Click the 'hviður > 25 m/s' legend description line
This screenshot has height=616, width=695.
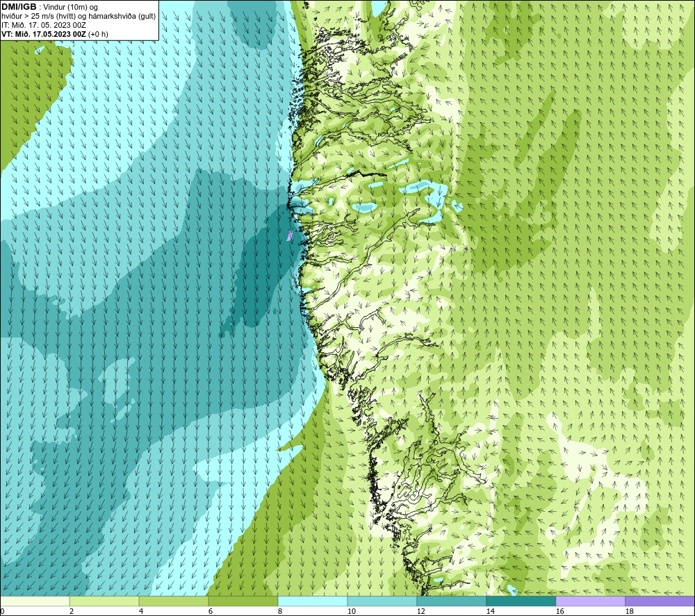pos(79,17)
